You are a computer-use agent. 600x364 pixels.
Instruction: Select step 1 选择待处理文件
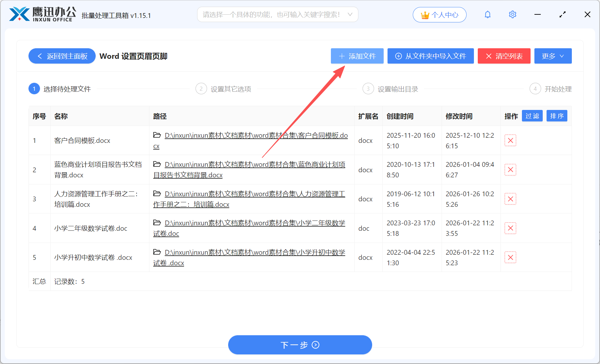click(x=60, y=89)
